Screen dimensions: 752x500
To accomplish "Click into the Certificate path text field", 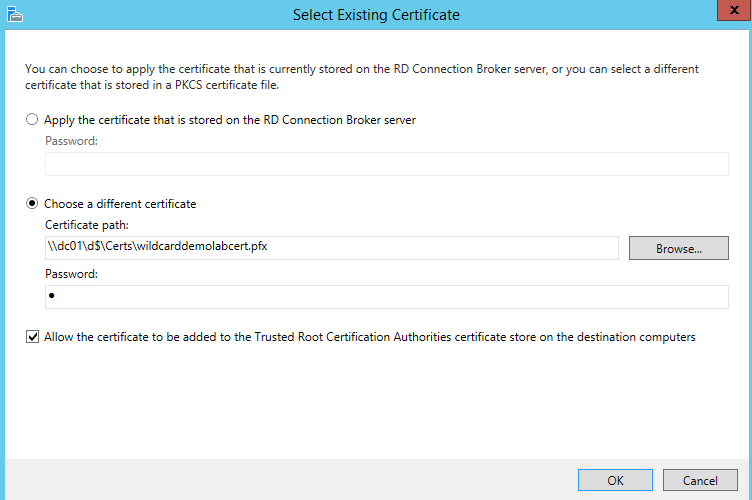I will pyautogui.click(x=400, y=248).
